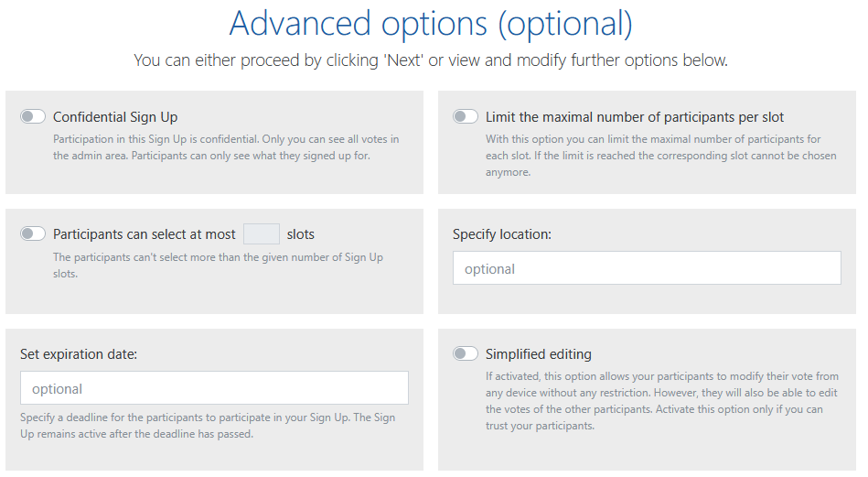The image size is (868, 477).
Task: Click the 'Simplified editing' label text
Action: click(x=539, y=354)
